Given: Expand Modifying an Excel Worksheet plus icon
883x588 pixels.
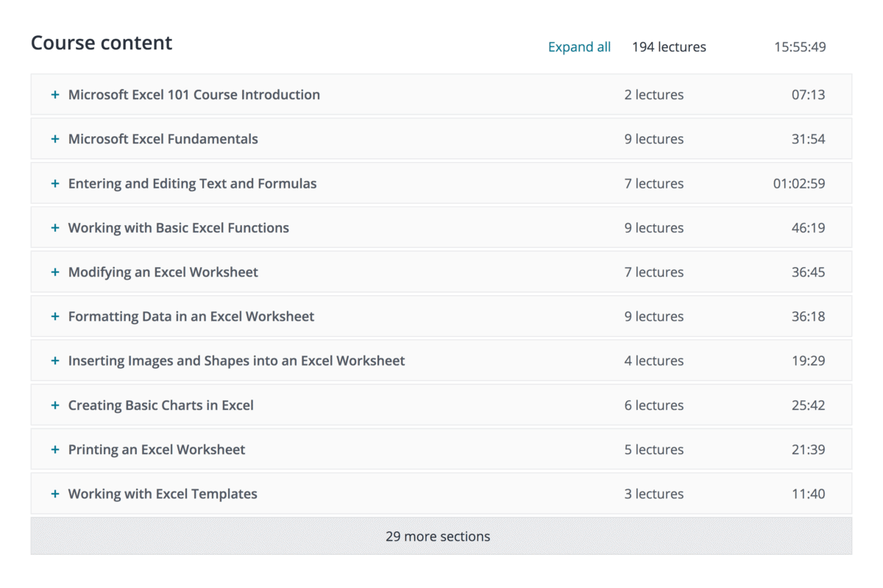Looking at the screenshot, I should (54, 272).
